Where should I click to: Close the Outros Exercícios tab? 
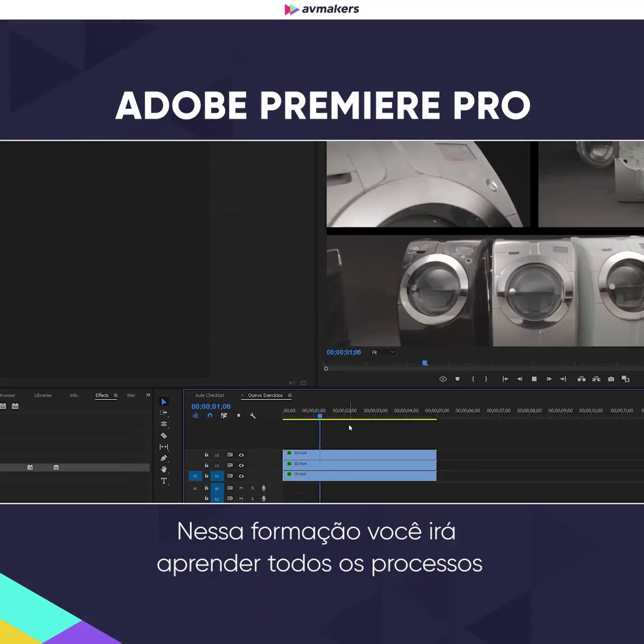pyautogui.click(x=243, y=395)
